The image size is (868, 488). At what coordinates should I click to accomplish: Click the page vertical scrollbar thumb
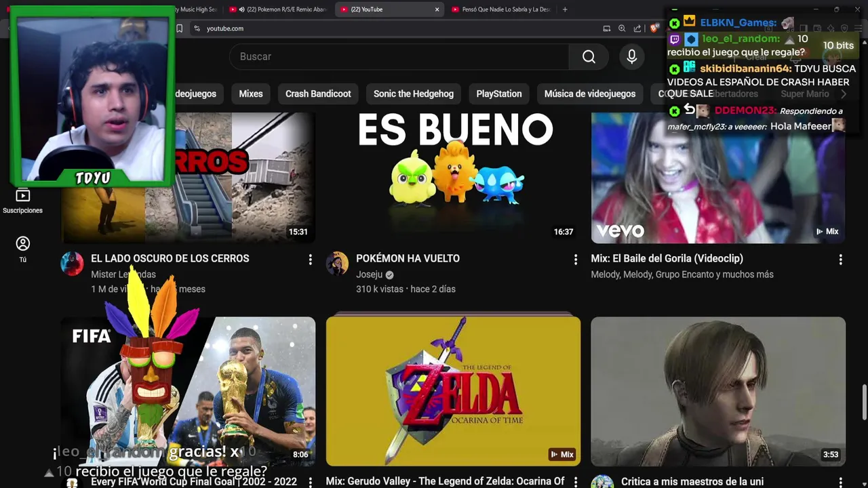pos(864,403)
